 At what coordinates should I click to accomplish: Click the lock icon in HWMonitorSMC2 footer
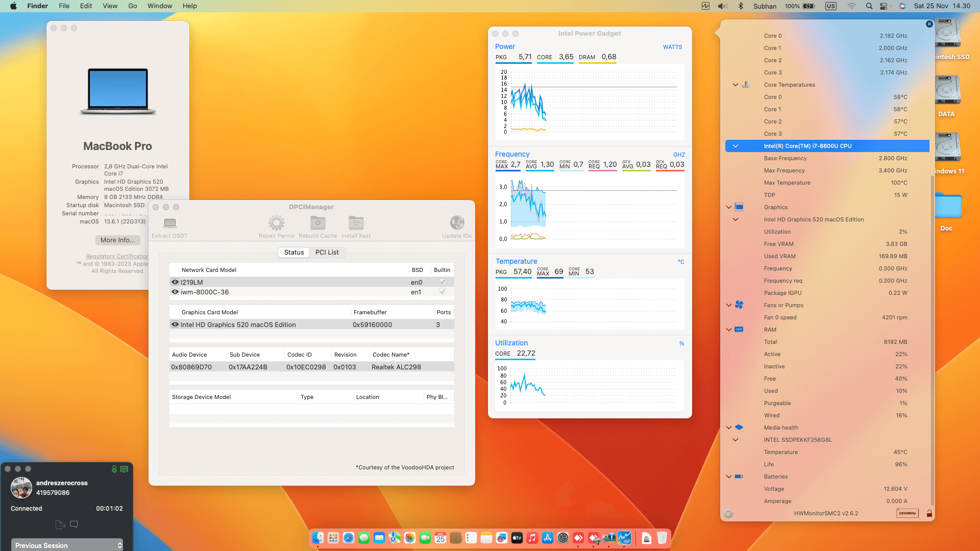click(929, 514)
